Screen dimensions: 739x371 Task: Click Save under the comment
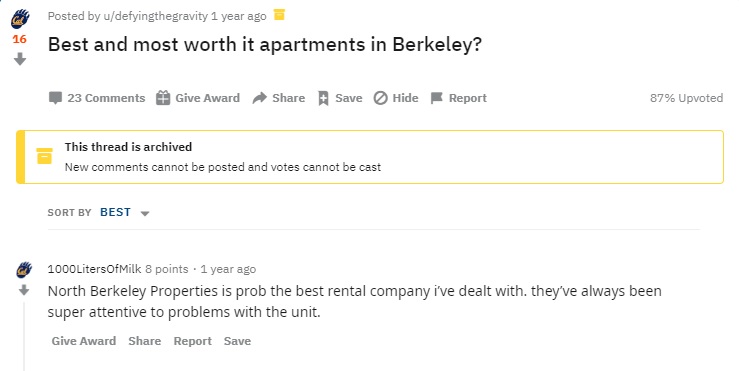pyautogui.click(x=237, y=341)
